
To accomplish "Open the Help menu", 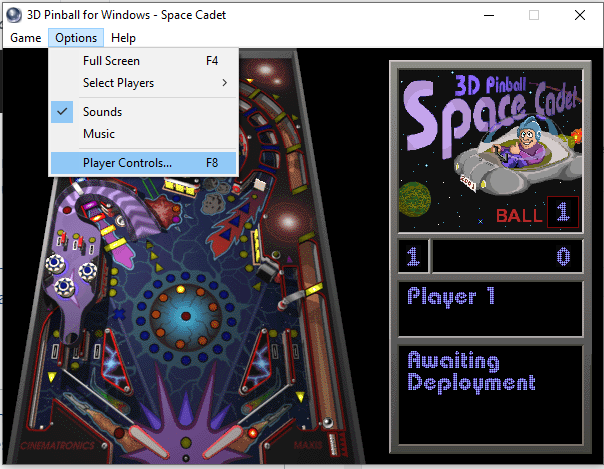I will [123, 38].
